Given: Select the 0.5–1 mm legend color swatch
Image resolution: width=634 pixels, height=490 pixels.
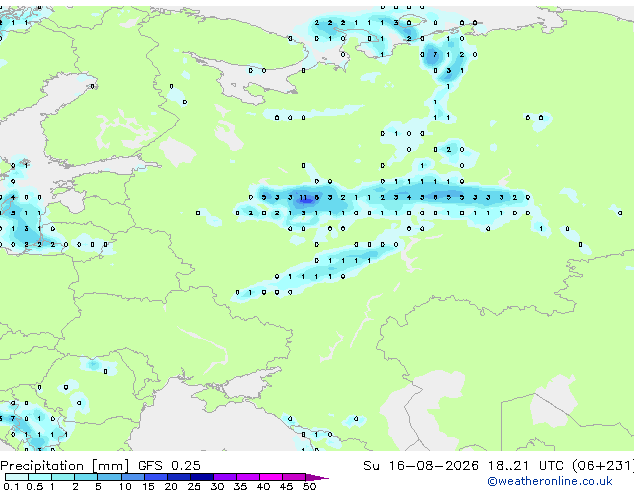Looking at the screenshot, I should click(x=40, y=477).
